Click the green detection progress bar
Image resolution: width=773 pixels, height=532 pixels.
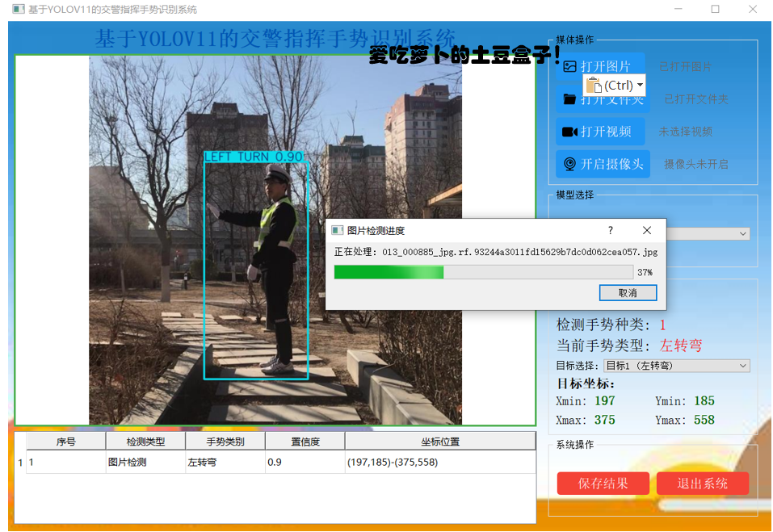click(483, 272)
